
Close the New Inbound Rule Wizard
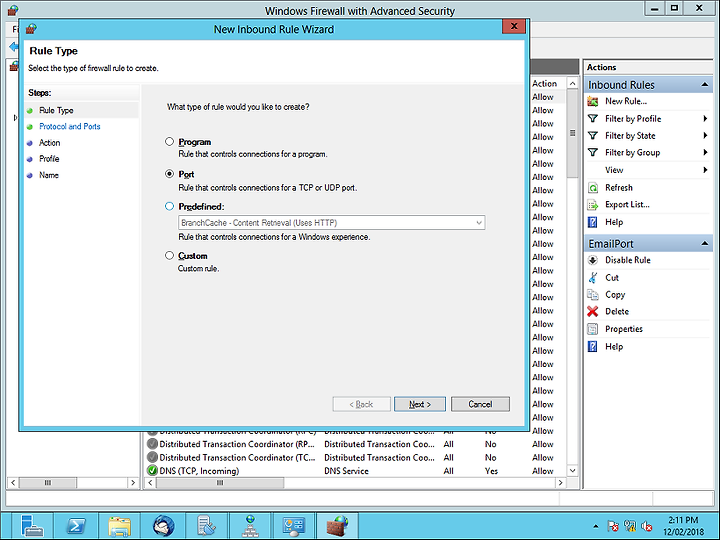point(514,27)
